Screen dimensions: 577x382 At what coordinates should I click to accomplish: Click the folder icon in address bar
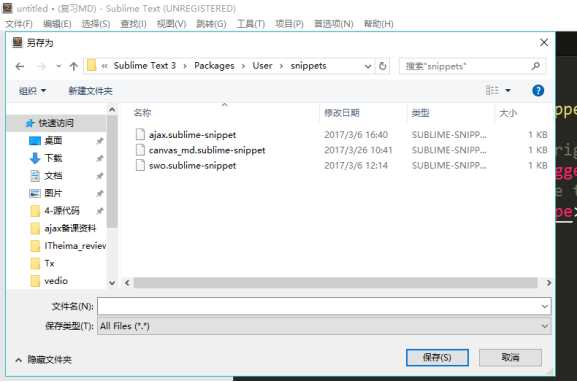click(92, 66)
